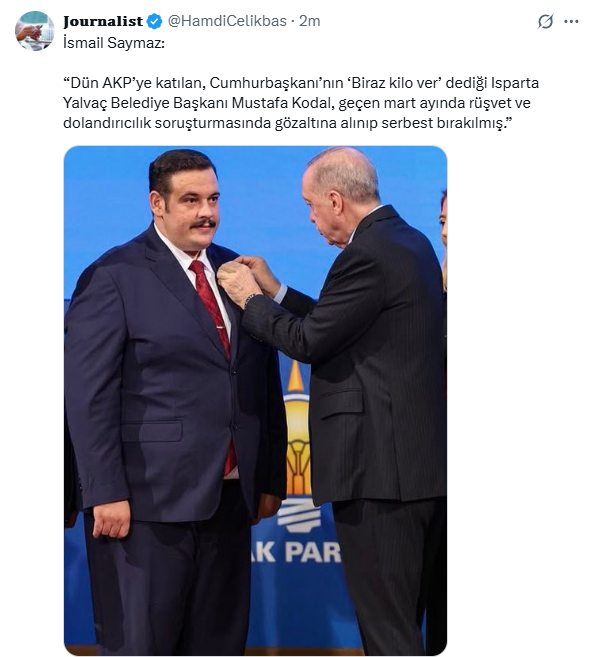Open the 2m timestamp permalink
The image size is (592, 657).
pyautogui.click(x=309, y=21)
